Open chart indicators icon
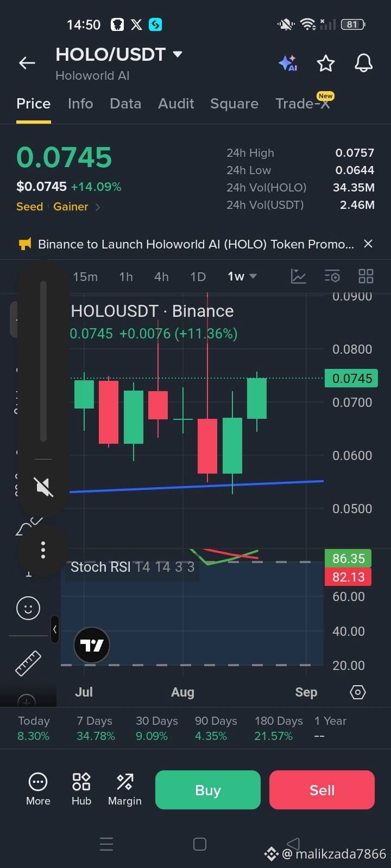Screen dimensions: 391x868 299,276
